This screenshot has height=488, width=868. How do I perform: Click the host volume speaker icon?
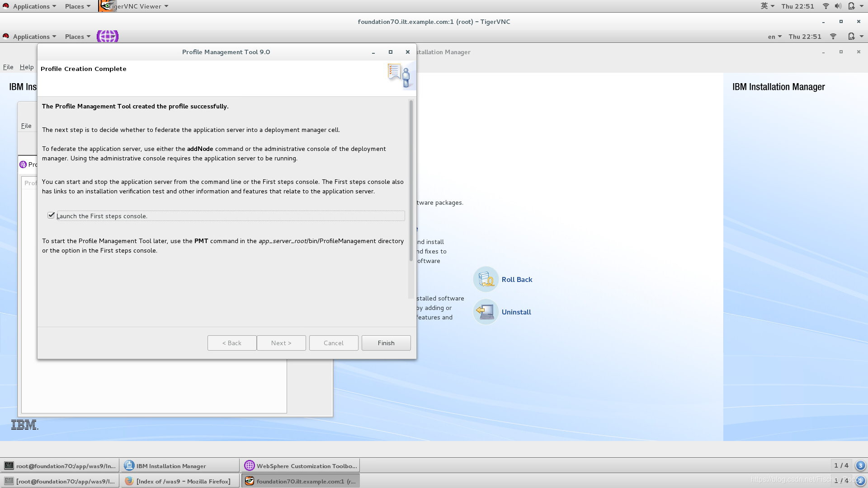pyautogui.click(x=838, y=6)
